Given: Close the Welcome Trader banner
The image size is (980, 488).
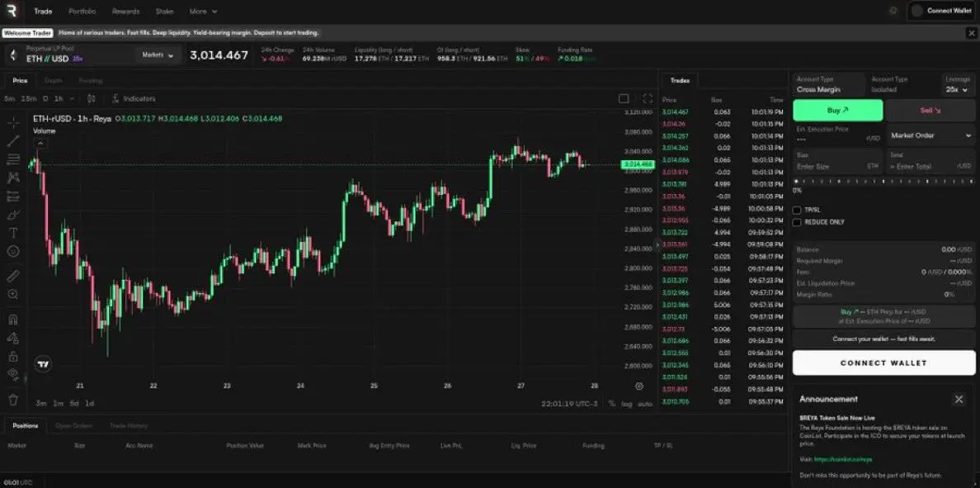Looking at the screenshot, I should (x=971, y=32).
